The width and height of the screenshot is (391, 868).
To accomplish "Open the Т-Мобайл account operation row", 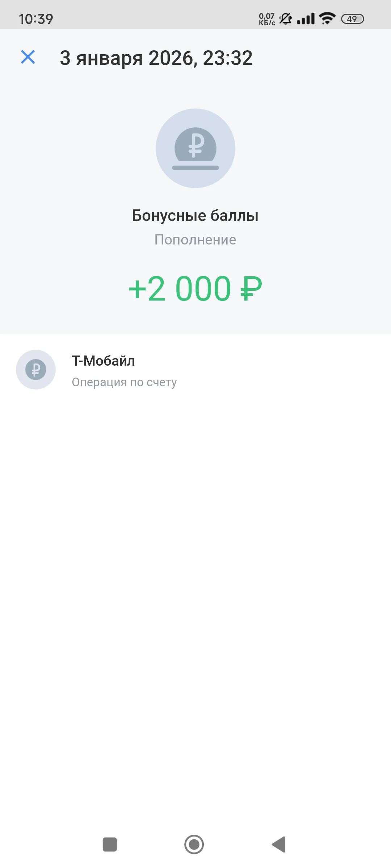I will click(x=195, y=370).
